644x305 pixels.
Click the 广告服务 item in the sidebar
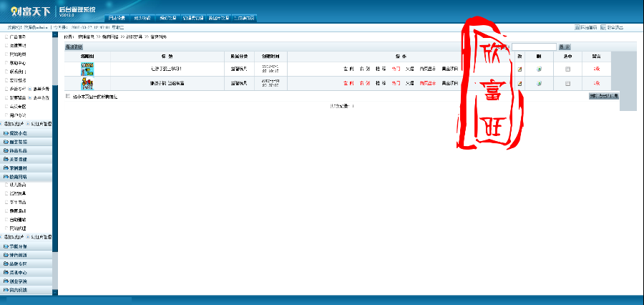coord(18,37)
